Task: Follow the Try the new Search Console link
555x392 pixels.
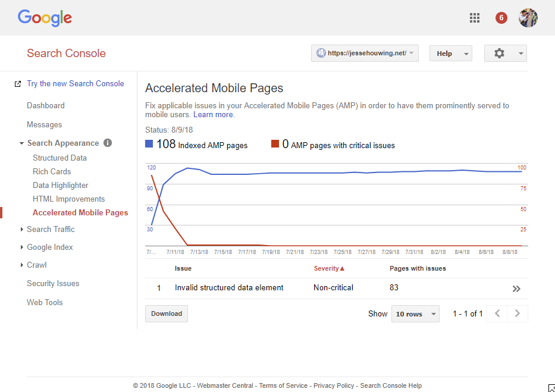Action: (x=76, y=84)
